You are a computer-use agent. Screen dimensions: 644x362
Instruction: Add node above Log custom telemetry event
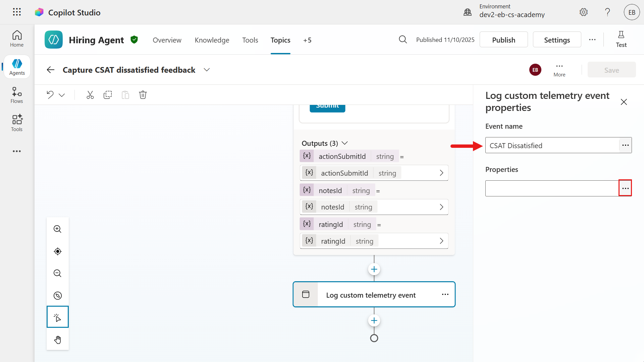(374, 269)
